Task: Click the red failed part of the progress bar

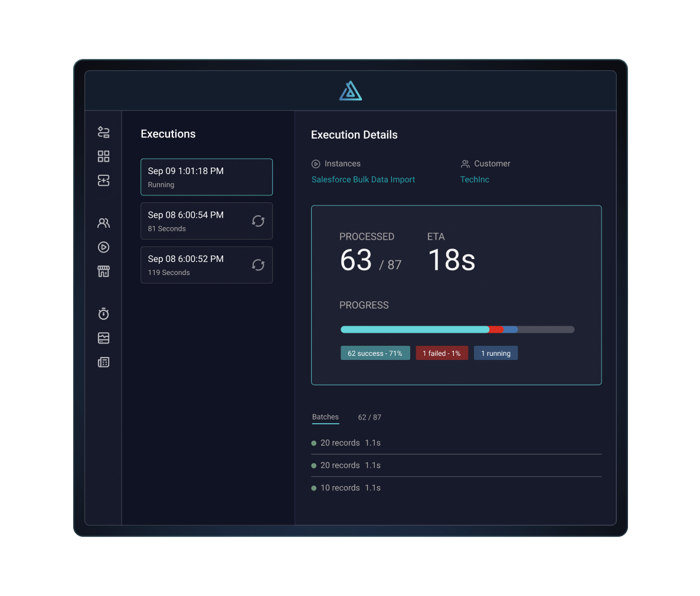Action: click(496, 329)
